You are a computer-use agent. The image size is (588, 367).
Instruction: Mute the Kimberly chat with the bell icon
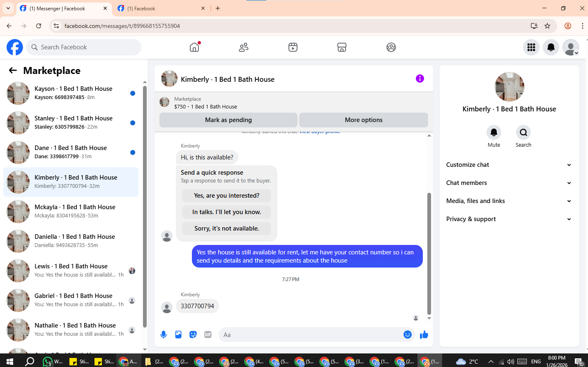click(x=494, y=132)
